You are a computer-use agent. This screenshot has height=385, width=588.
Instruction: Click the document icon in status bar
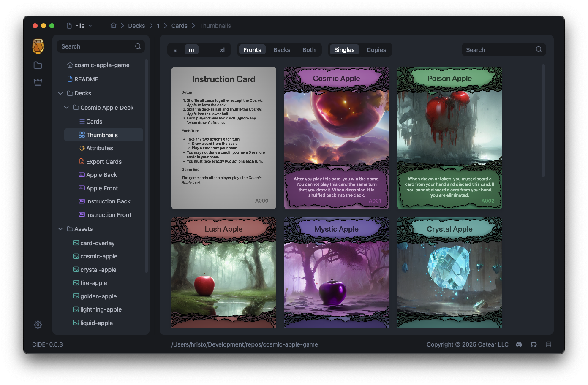coord(548,344)
